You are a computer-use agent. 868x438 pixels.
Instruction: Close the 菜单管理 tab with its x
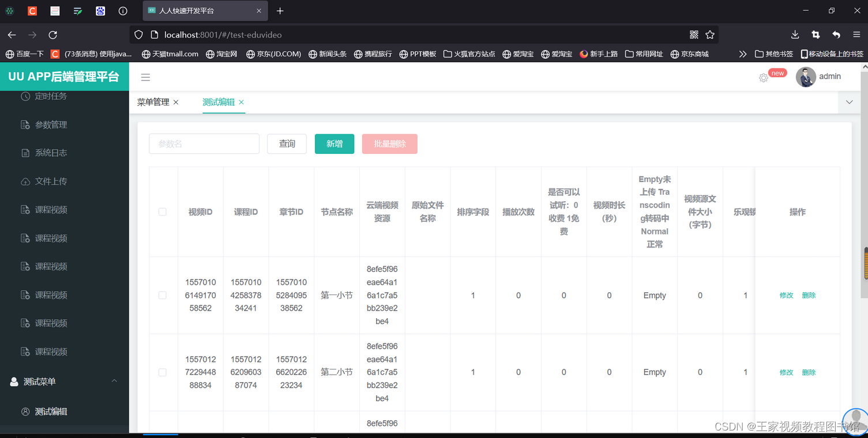coord(176,102)
